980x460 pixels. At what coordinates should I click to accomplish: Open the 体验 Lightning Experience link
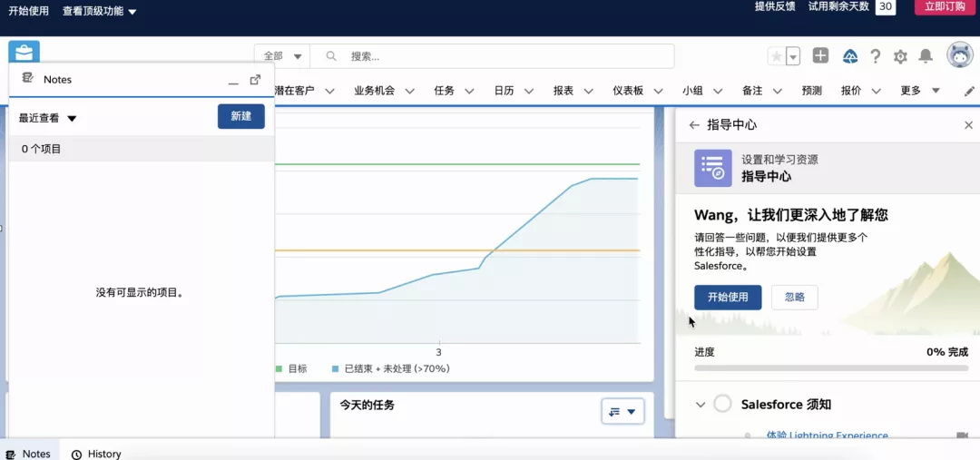coord(827,436)
